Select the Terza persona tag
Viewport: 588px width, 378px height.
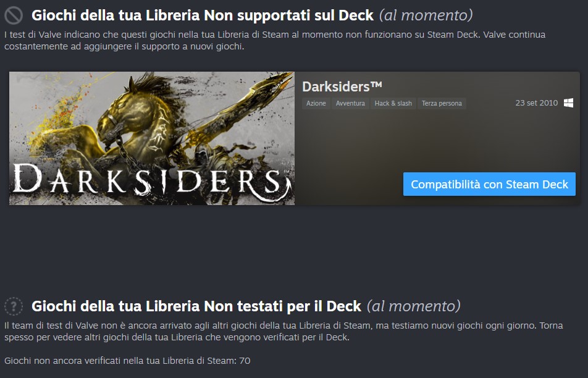pyautogui.click(x=442, y=104)
